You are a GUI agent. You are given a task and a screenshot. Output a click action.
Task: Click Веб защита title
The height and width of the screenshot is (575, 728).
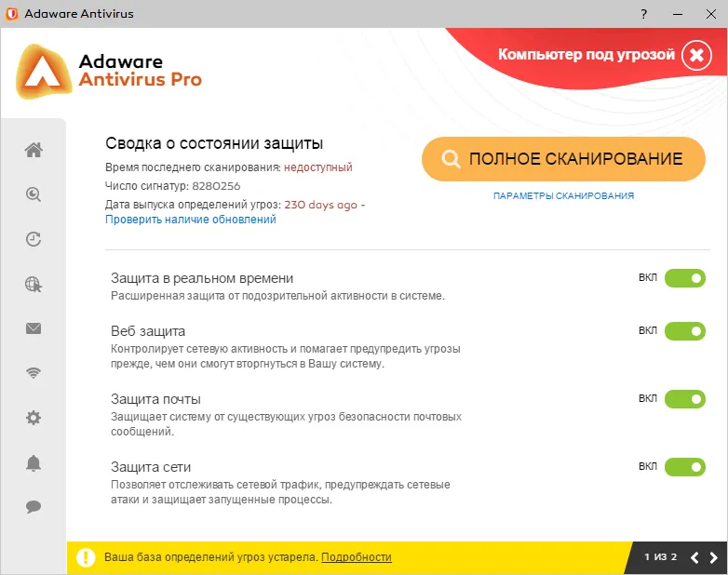(148, 331)
